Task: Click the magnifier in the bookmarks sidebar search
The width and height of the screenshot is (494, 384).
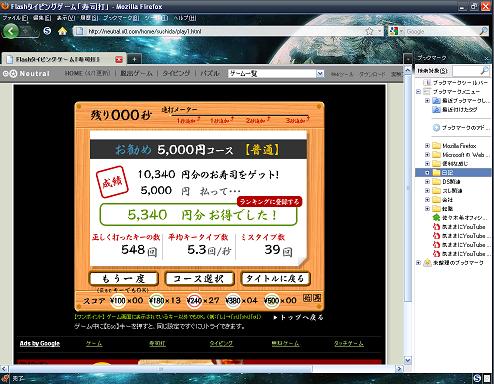Action: tap(484, 70)
